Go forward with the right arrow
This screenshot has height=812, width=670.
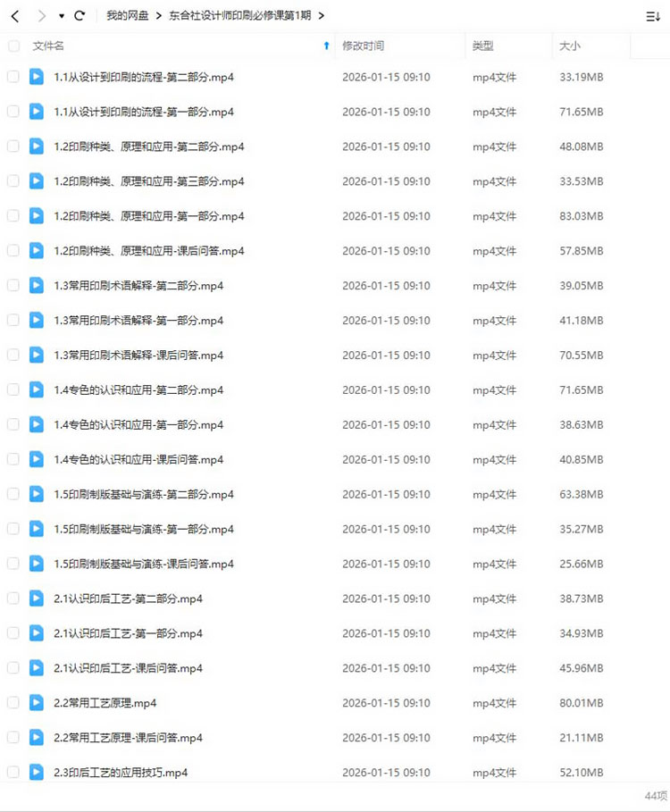[x=42, y=17]
